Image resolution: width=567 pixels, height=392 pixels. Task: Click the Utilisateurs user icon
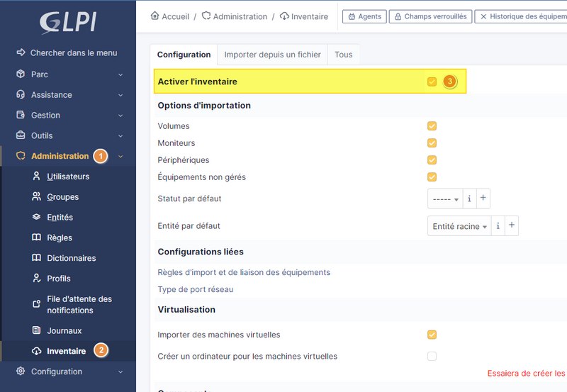click(x=36, y=176)
